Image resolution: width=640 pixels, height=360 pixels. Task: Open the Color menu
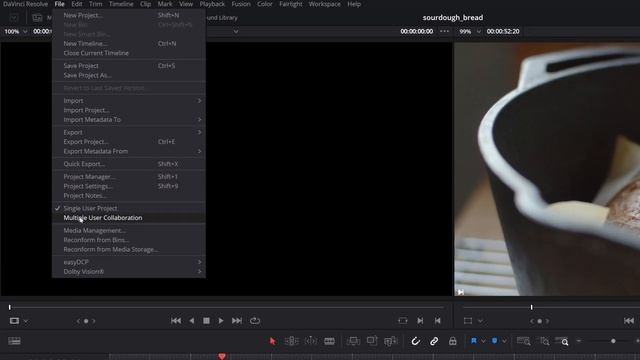click(264, 4)
